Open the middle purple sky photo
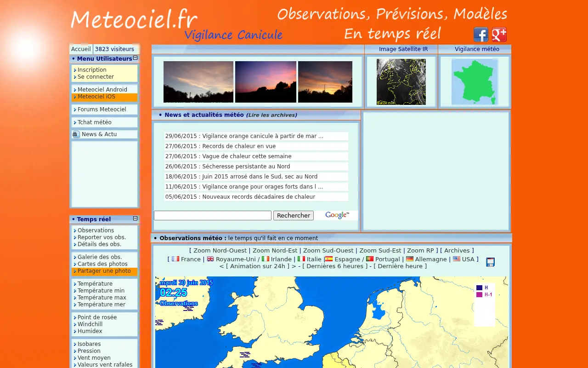Screen dimensions: 588x368 (x=266, y=82)
